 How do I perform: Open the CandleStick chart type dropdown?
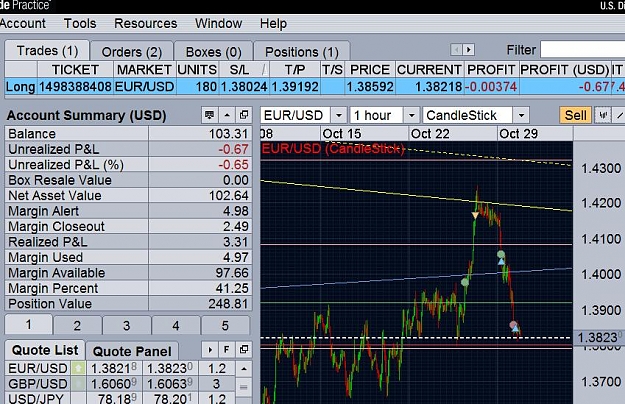pyautogui.click(x=521, y=116)
